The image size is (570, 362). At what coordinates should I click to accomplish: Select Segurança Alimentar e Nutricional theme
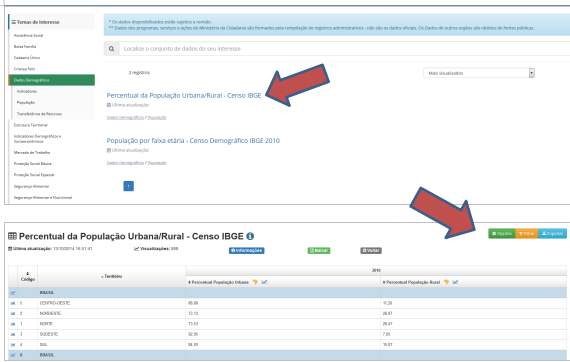click(43, 198)
